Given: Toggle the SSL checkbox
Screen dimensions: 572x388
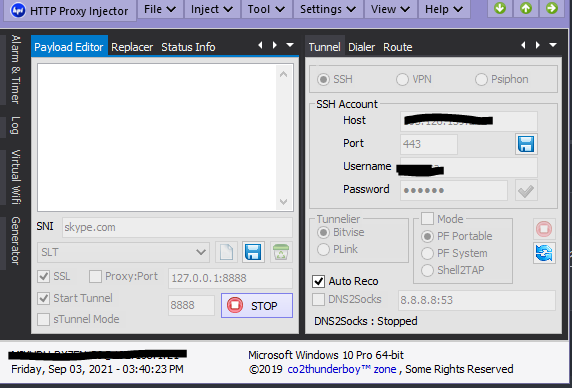Looking at the screenshot, I should pos(44,276).
